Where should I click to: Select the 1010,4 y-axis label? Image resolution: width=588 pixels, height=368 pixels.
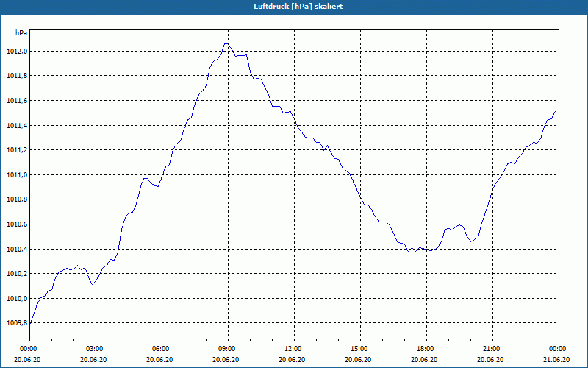[17, 250]
